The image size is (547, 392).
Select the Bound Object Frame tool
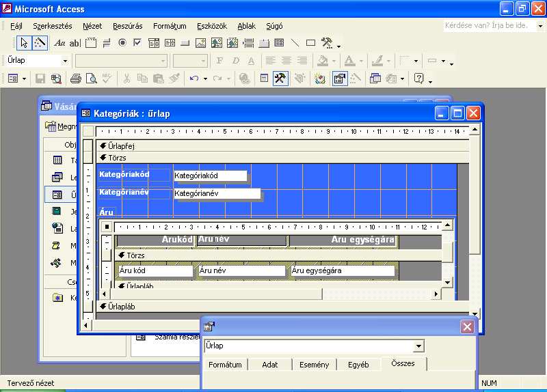click(x=232, y=43)
